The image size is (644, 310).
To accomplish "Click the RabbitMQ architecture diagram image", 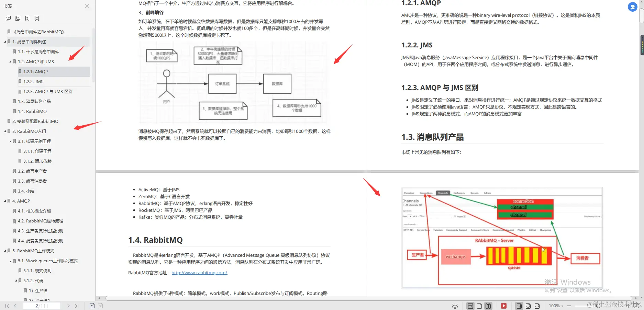I will pos(502,238).
